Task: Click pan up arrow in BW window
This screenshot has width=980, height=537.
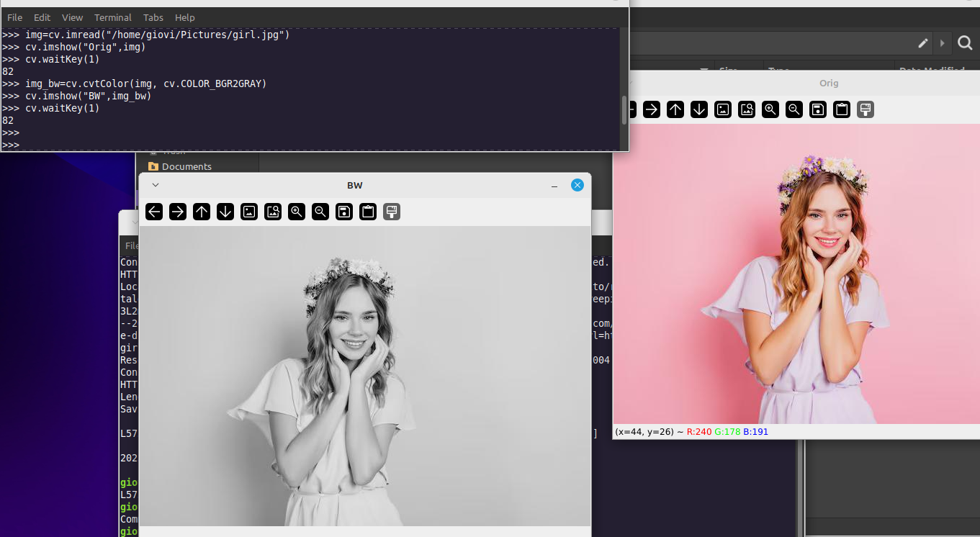Action: (202, 212)
